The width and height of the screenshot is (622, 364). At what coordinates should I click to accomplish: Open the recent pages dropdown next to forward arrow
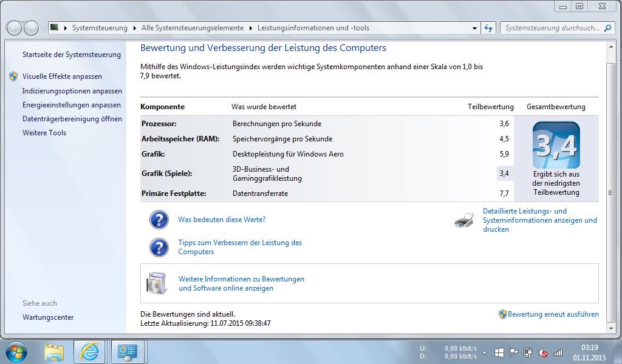click(43, 29)
